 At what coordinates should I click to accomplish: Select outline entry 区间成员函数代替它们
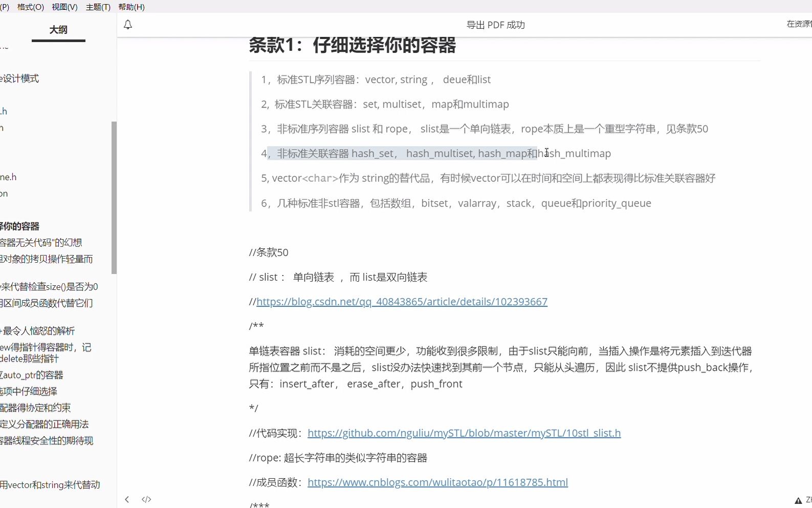(x=47, y=303)
